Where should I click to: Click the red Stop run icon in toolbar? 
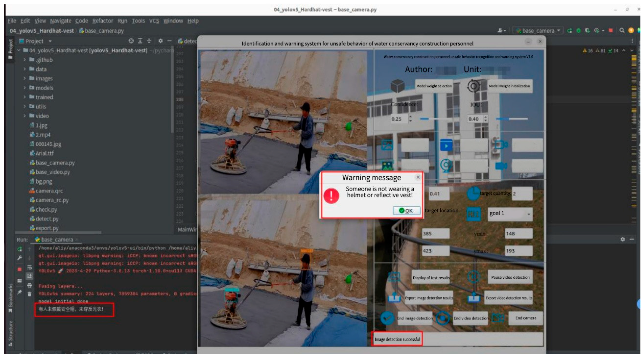click(611, 31)
